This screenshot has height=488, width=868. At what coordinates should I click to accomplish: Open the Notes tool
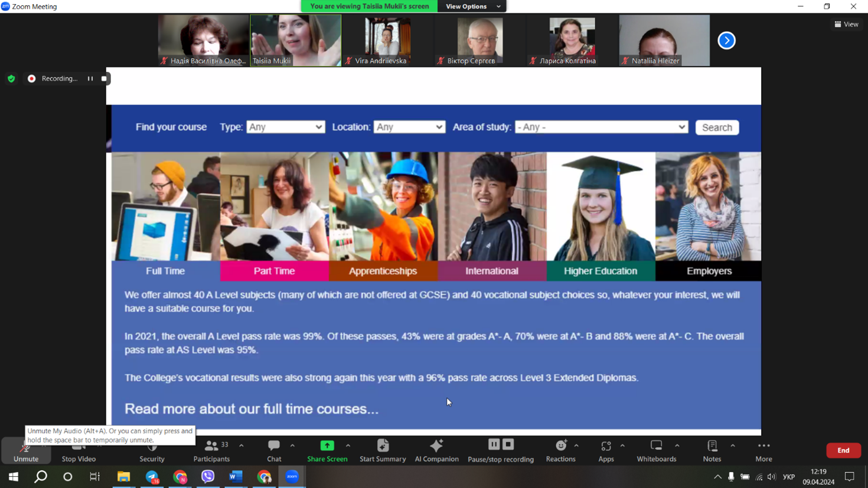712,451
